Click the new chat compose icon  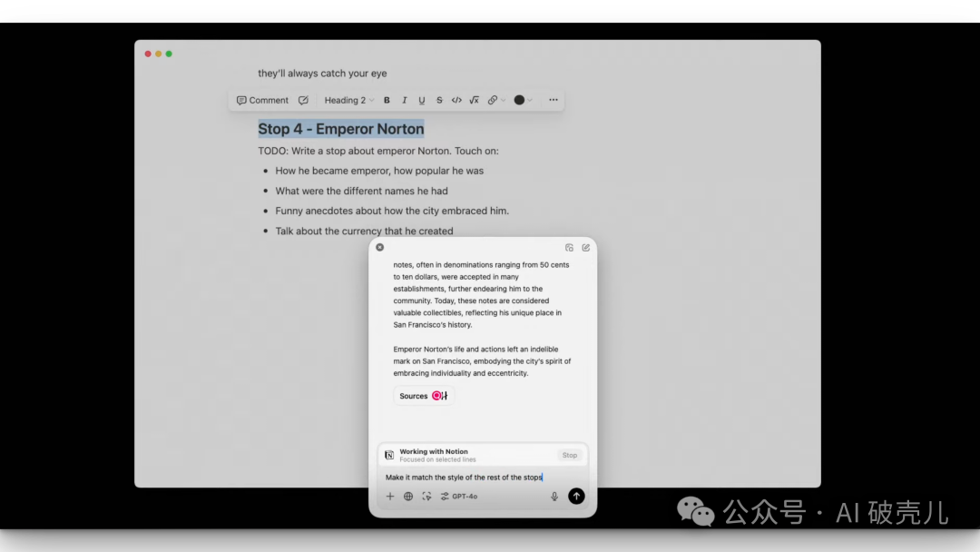tap(586, 247)
